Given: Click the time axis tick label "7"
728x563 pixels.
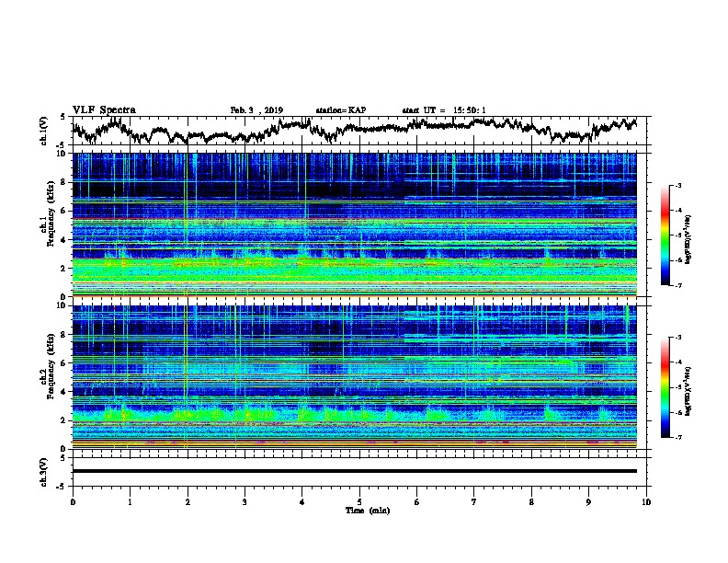Looking at the screenshot, I should pos(474,502).
